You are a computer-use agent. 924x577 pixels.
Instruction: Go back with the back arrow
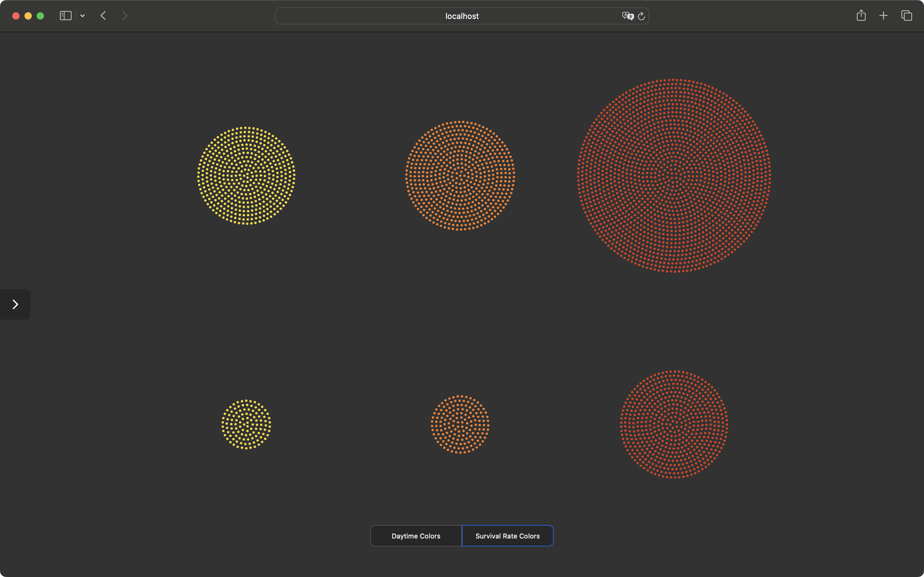(103, 16)
